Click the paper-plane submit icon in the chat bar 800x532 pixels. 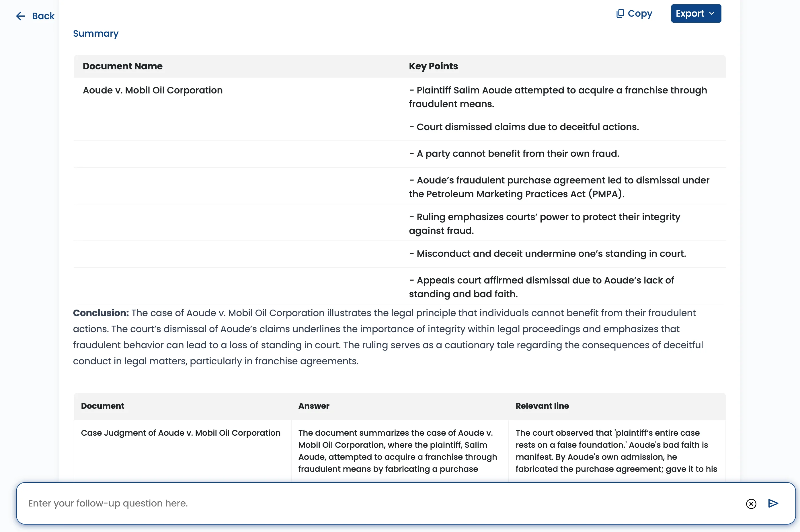(x=773, y=504)
